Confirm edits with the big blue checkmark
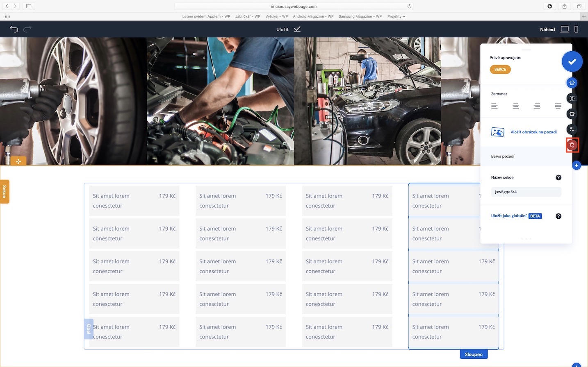This screenshot has height=367, width=588. pyautogui.click(x=572, y=62)
